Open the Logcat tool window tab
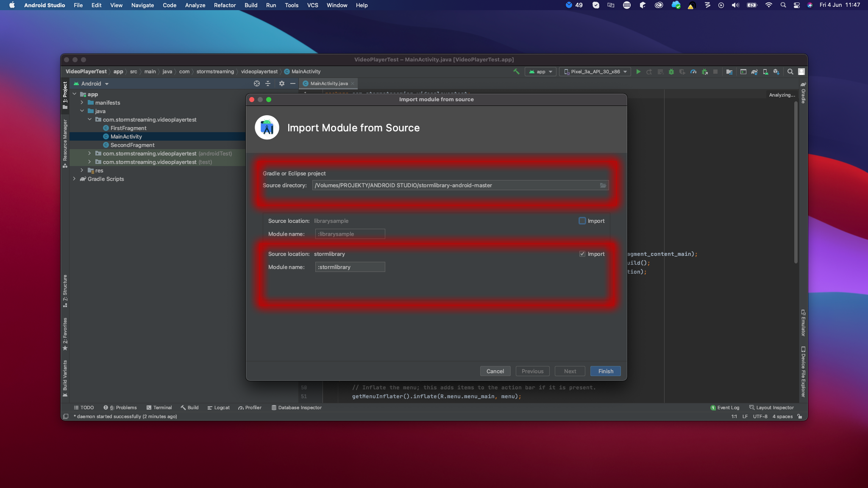Viewport: 868px width, 488px height. pos(219,408)
